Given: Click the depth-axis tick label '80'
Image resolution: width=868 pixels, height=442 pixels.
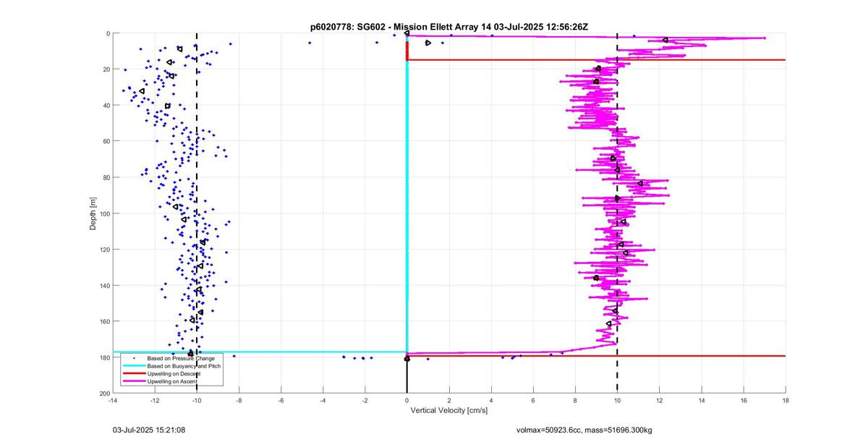Looking at the screenshot, I should click(x=106, y=177).
